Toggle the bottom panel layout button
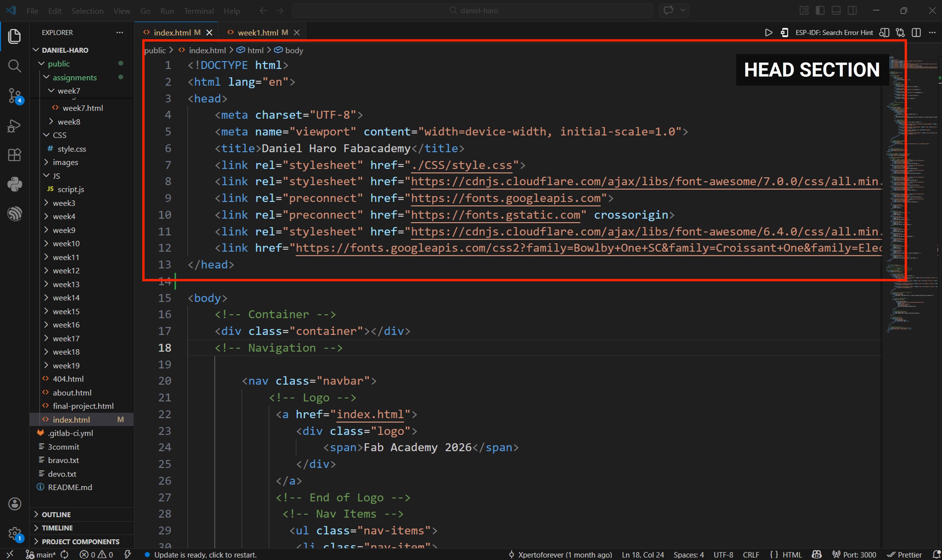The width and height of the screenshot is (942, 560). tap(836, 11)
